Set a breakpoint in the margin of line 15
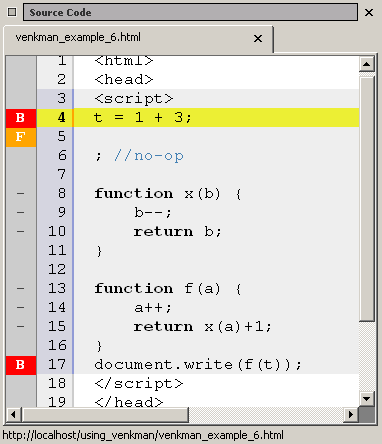 (21, 327)
